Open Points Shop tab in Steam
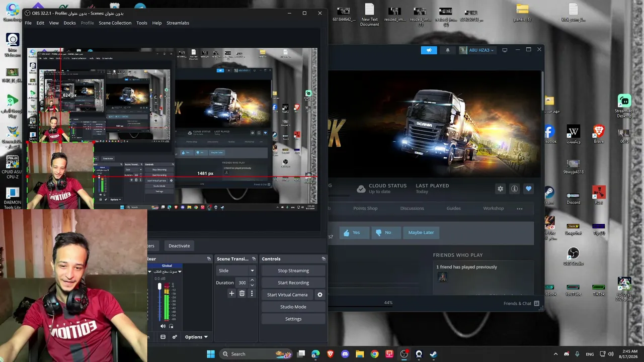The width and height of the screenshot is (644, 362). point(365,208)
